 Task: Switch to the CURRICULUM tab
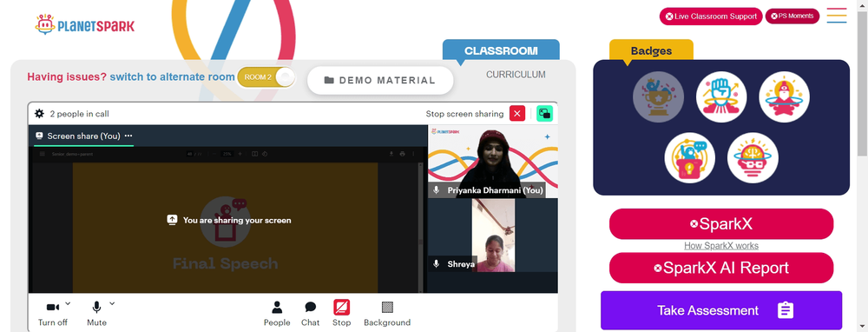[x=516, y=74]
